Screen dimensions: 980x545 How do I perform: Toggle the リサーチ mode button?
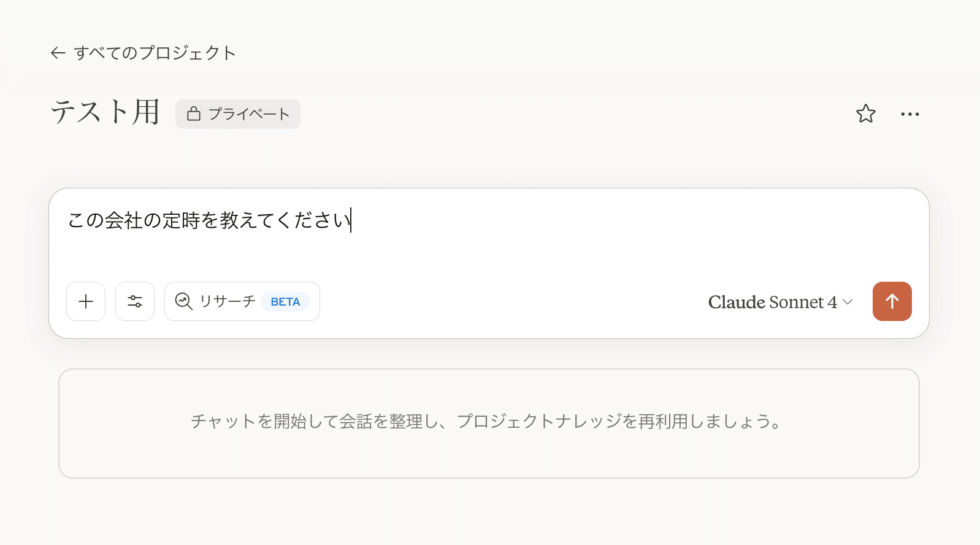[228, 301]
